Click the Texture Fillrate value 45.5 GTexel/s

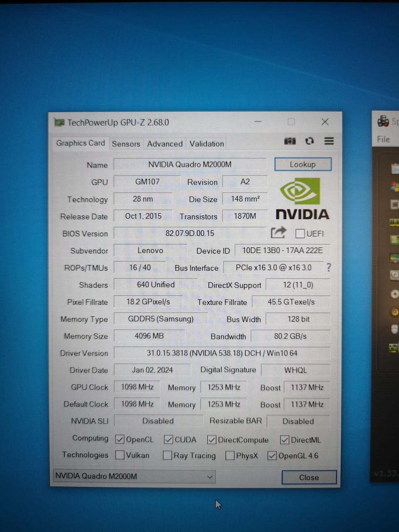point(291,302)
